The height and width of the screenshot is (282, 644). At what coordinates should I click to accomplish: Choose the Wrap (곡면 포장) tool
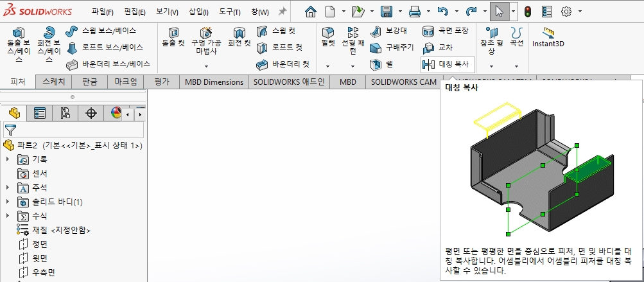[x=445, y=30]
